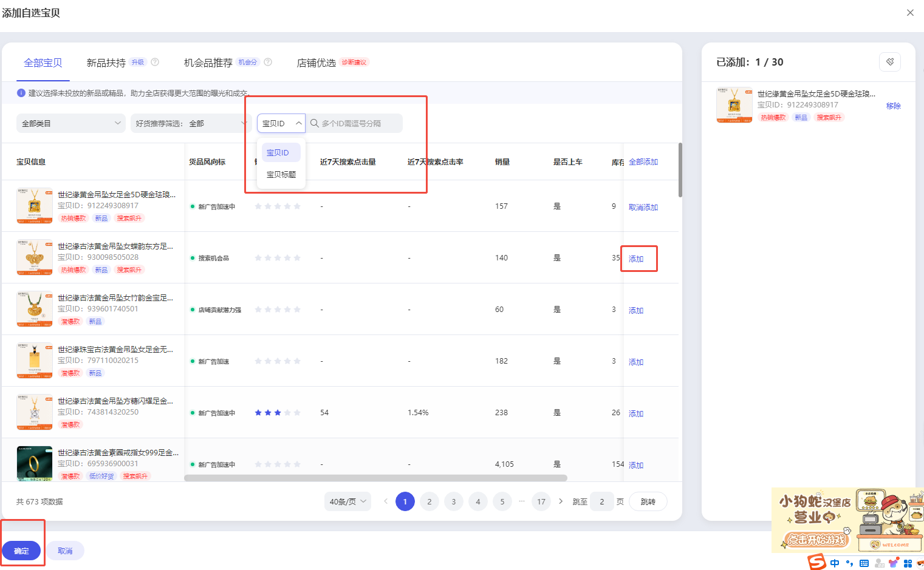Click help icon beside 机会品推荐 tab

(268, 62)
